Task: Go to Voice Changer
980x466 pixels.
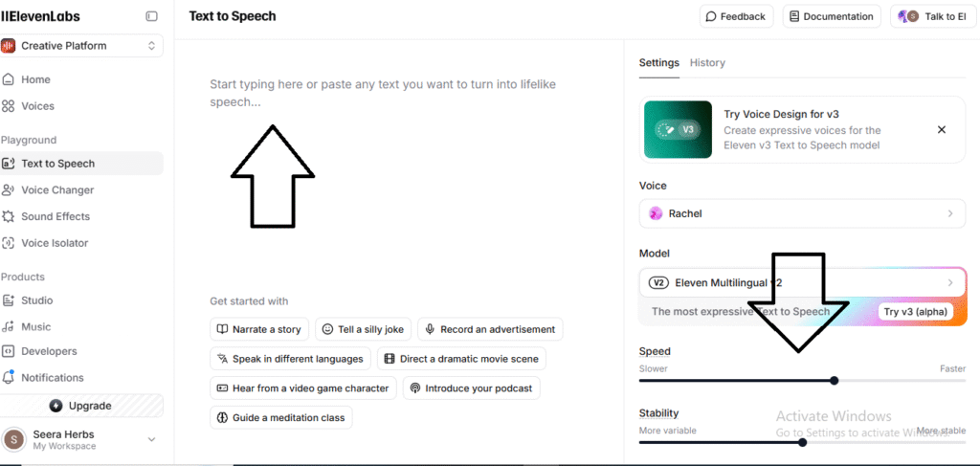Action: pyautogui.click(x=57, y=190)
